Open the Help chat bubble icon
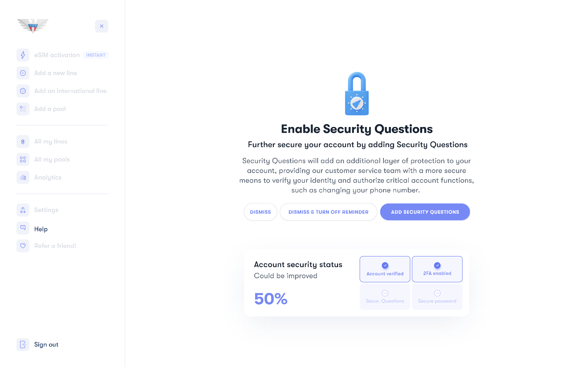This screenshot has width=588, height=367. coord(23,228)
